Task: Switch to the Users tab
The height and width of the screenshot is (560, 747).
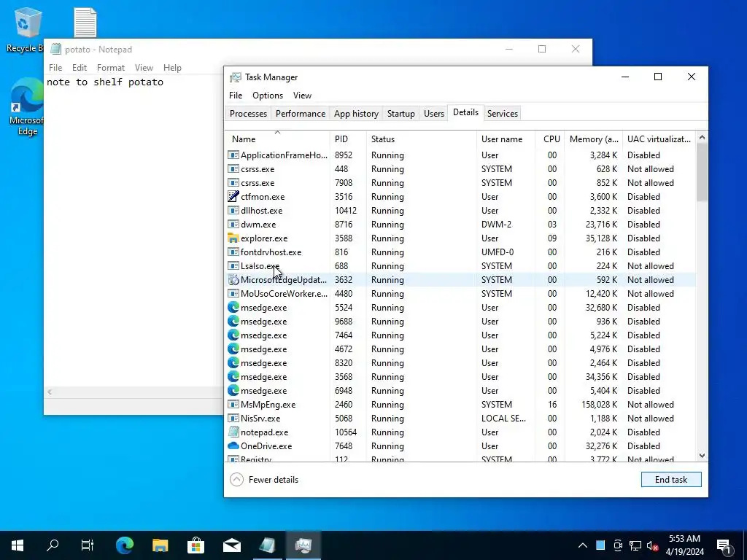Action: (434, 113)
